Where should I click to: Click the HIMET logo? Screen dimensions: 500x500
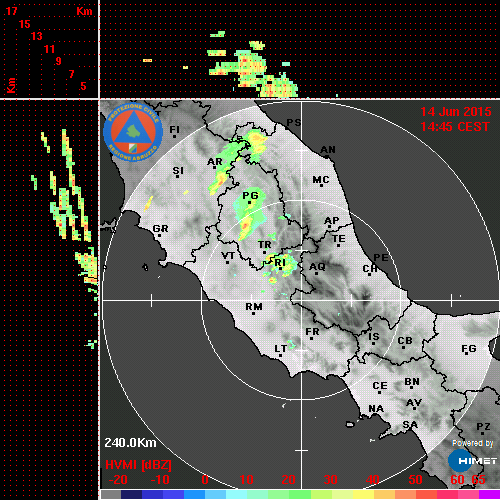pos(472,460)
